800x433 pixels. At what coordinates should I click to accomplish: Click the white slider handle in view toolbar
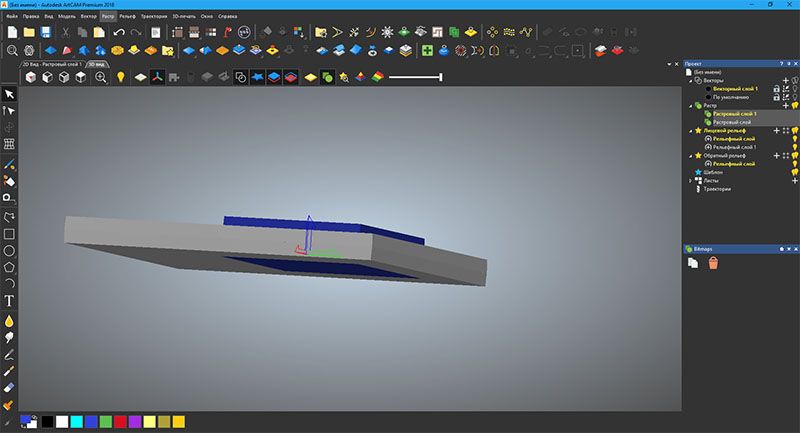441,77
